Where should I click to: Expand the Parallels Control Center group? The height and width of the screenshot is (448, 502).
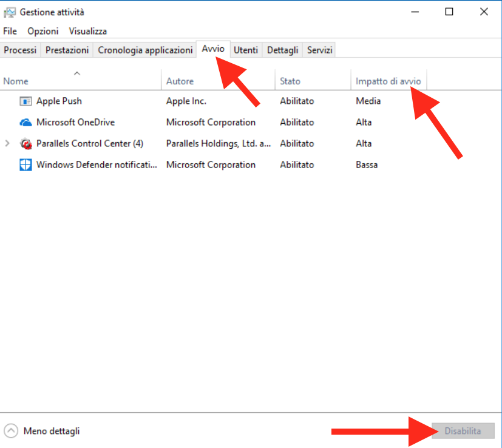pos(7,143)
